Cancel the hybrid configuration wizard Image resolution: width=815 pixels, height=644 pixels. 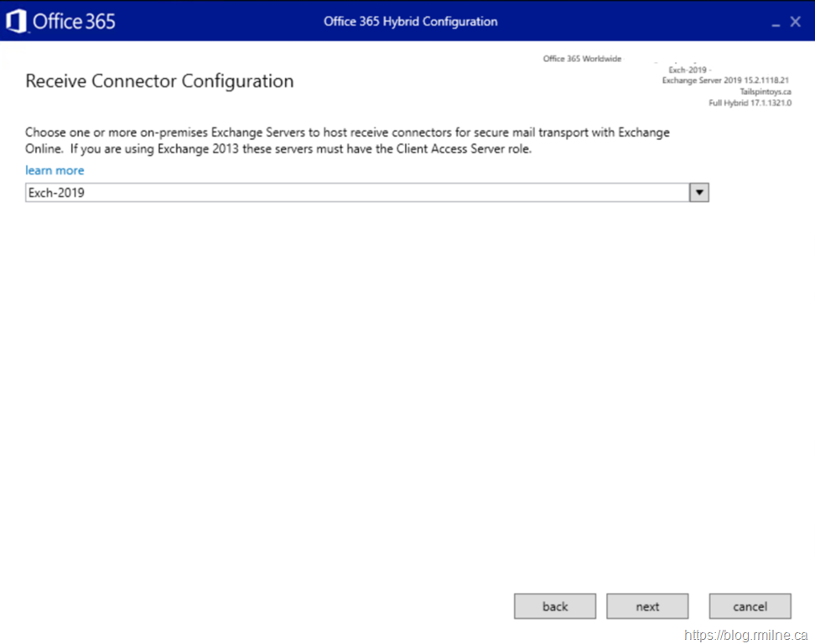click(750, 606)
